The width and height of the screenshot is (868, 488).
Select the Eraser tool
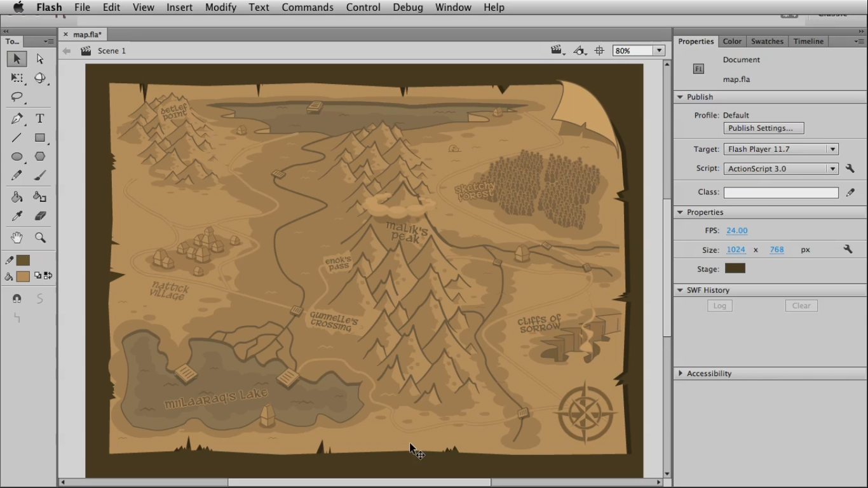click(x=39, y=216)
